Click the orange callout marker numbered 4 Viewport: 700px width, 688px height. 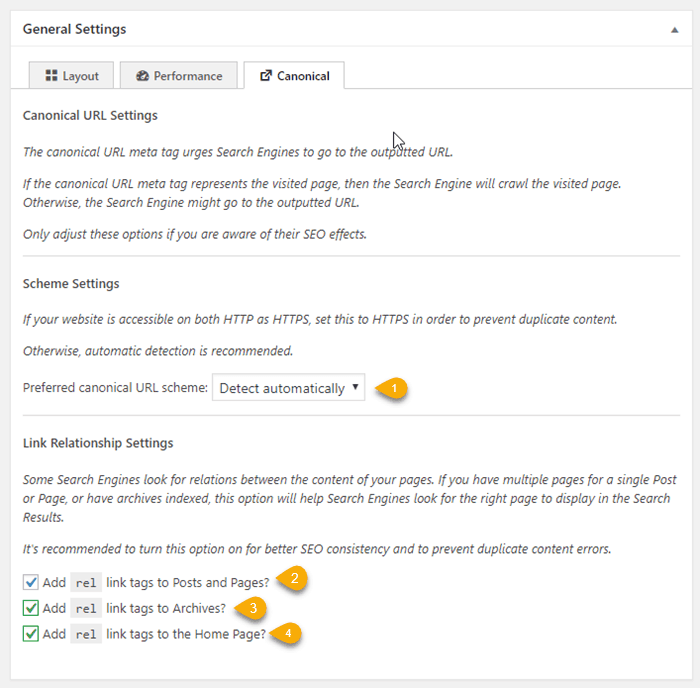(288, 633)
